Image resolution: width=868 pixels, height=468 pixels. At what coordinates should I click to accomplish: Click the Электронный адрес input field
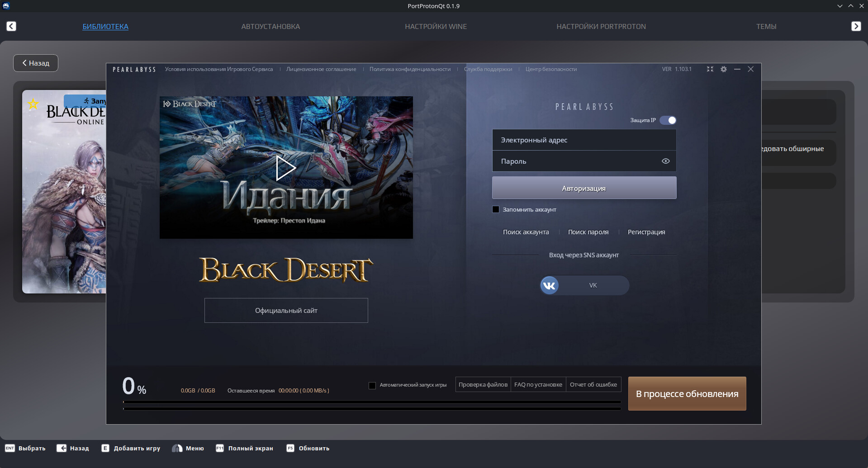click(584, 140)
